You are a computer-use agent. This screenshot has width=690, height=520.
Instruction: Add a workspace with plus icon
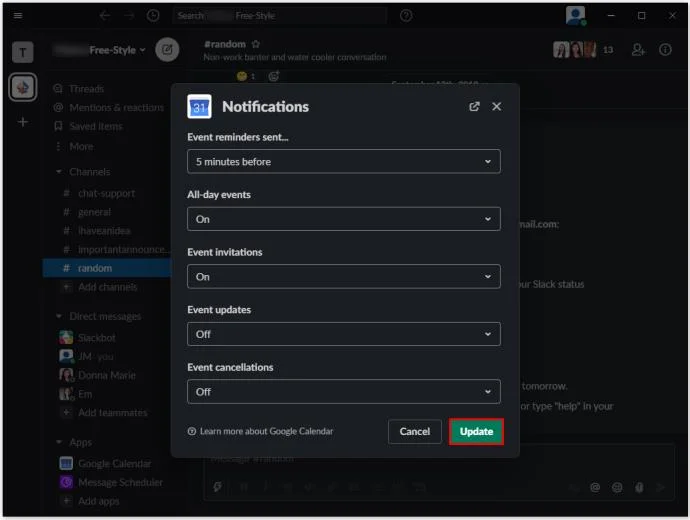click(x=23, y=122)
